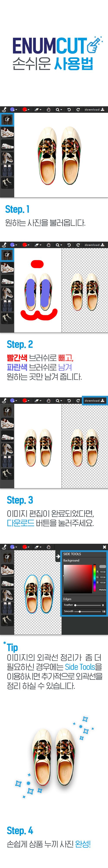Viewport: 108px width, 868px height.
Task: Click the undo arrow in Step 3 toolbar
Action: click(x=69, y=400)
